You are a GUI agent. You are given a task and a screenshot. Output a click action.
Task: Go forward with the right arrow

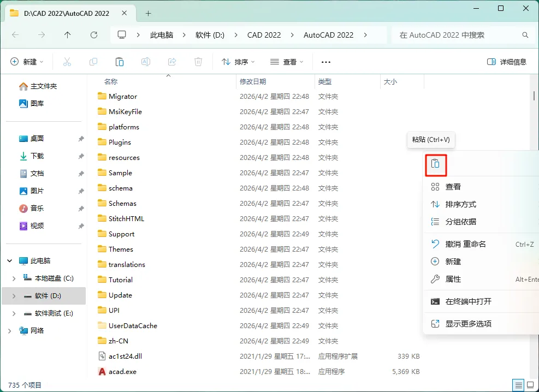click(x=42, y=35)
